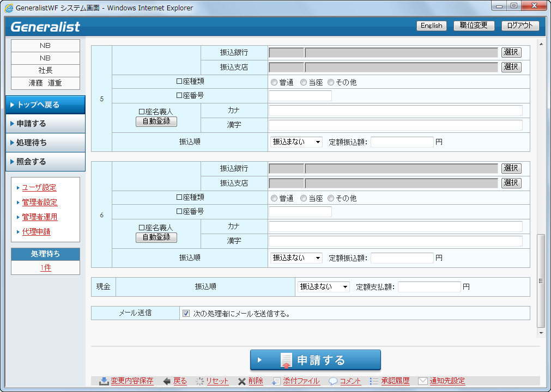Open the 申請する sidebar menu
Viewport: 551px width, 392px height.
pos(45,124)
